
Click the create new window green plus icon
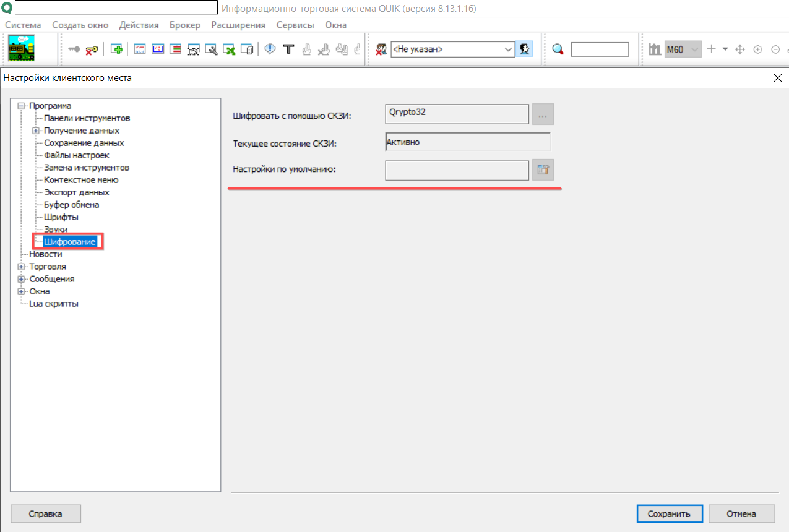(116, 49)
